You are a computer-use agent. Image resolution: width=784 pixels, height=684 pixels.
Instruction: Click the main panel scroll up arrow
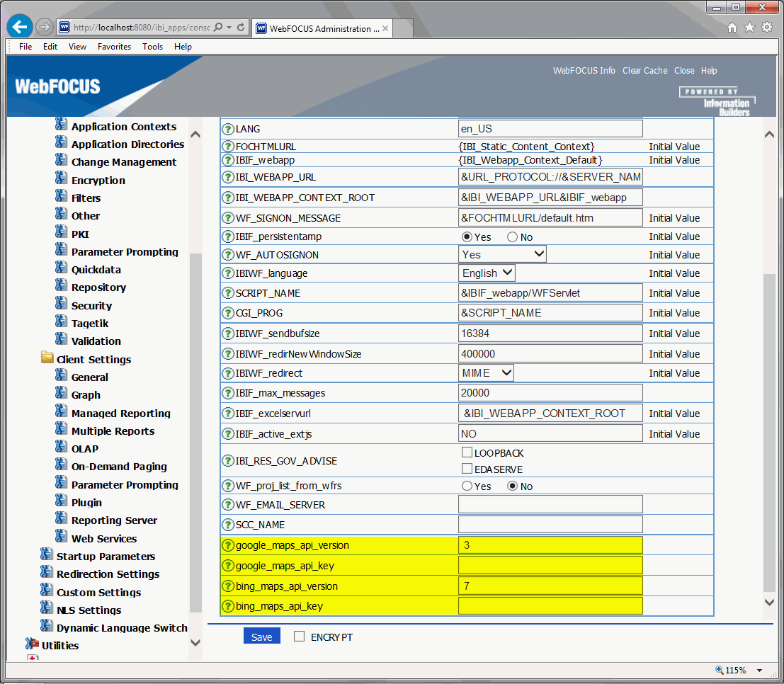tap(770, 135)
